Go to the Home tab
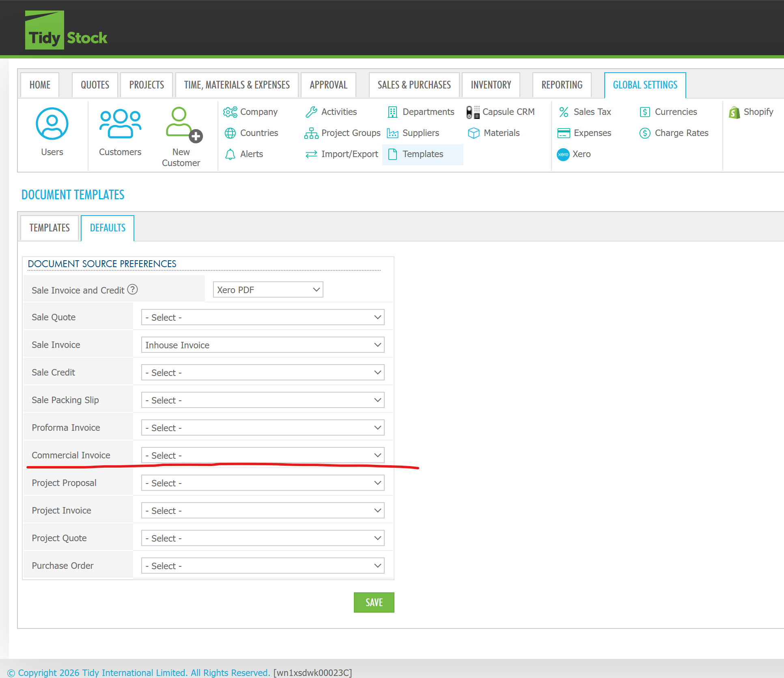784x678 pixels. click(40, 85)
